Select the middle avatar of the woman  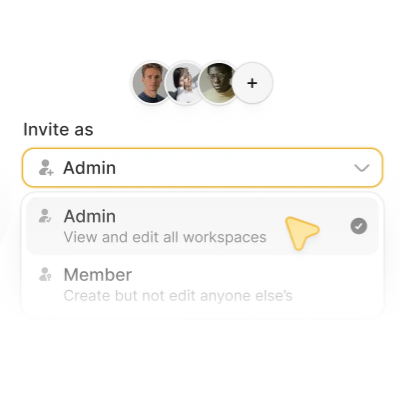click(x=184, y=83)
